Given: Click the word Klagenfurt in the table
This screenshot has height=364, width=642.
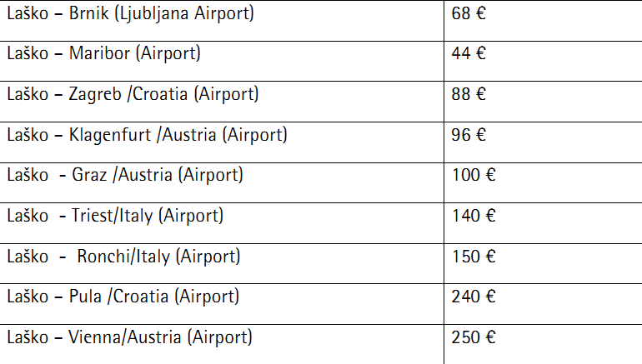Looking at the screenshot, I should (x=110, y=136).
